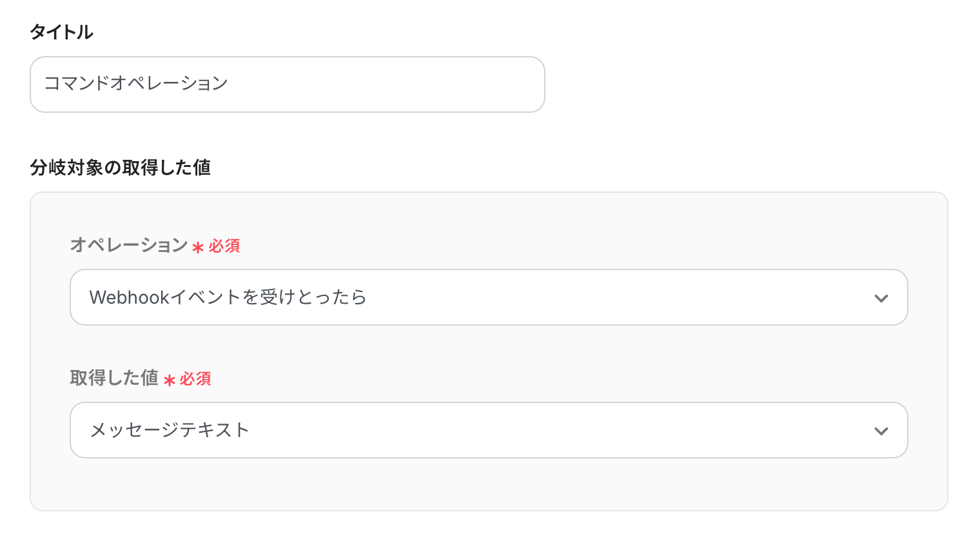
Task: Click the オペレーション field label
Action: click(x=129, y=246)
